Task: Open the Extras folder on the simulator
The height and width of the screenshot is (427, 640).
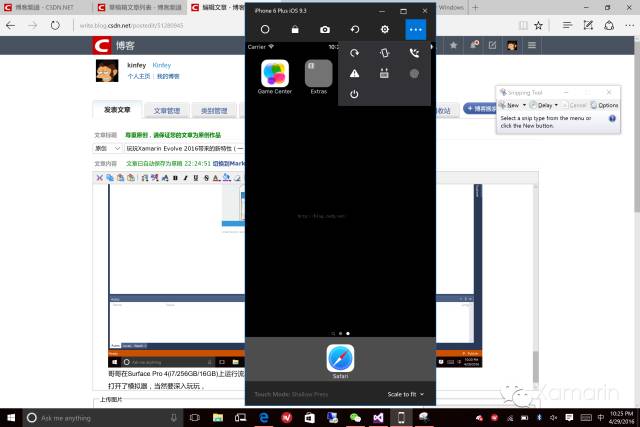Action: 318,77
